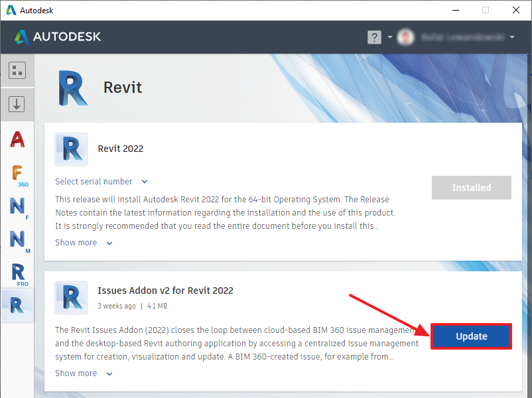Select the AutoCAD product icon in sidebar
This screenshot has width=532, height=398.
click(x=17, y=140)
